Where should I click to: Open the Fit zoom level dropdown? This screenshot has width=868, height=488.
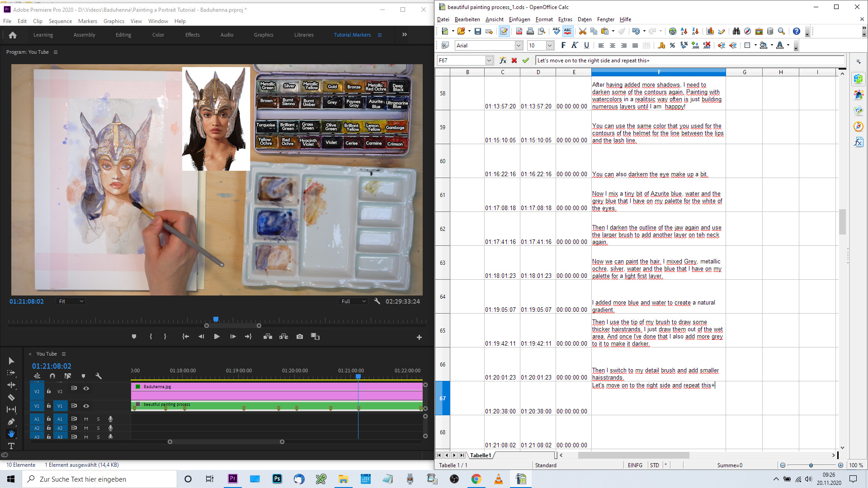pos(71,301)
